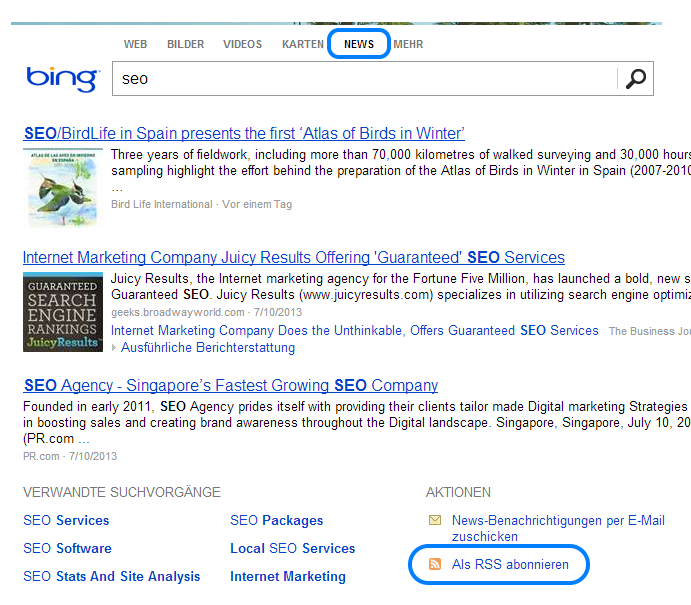691x605 pixels.
Task: Click geeks.broadwayworld.com source text
Action: (x=178, y=312)
